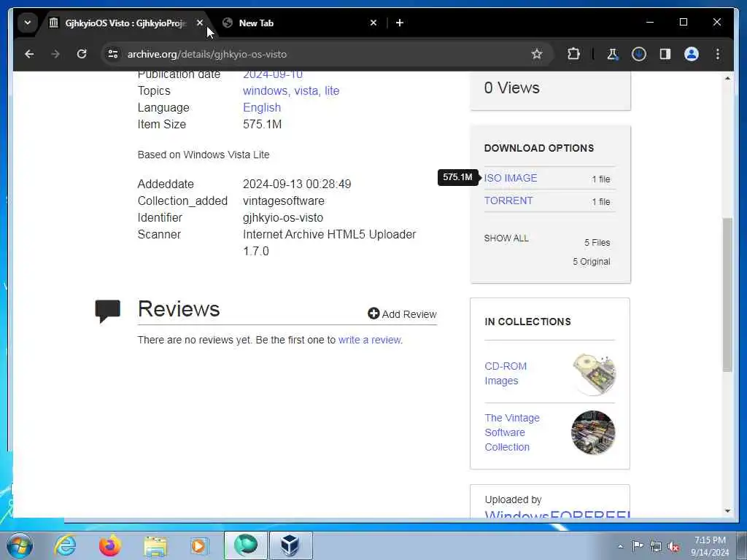Open VirtualBox from the taskbar
Image resolution: width=747 pixels, height=560 pixels.
pyautogui.click(x=290, y=545)
